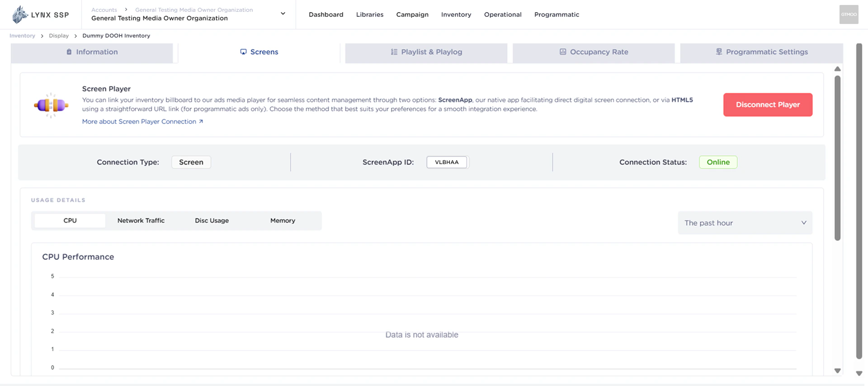Screen dimensions: 868x386
Task: Click the VLBHAA ScreenApp ID field
Action: click(447, 162)
